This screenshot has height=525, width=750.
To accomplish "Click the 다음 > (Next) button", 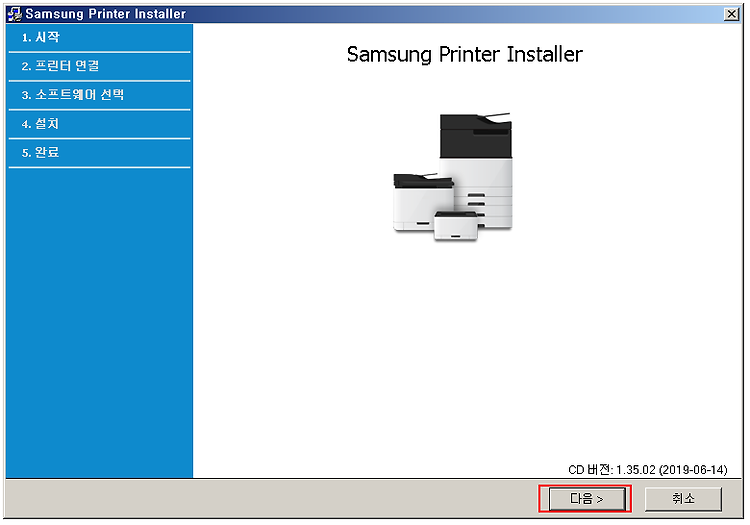I will 586,499.
